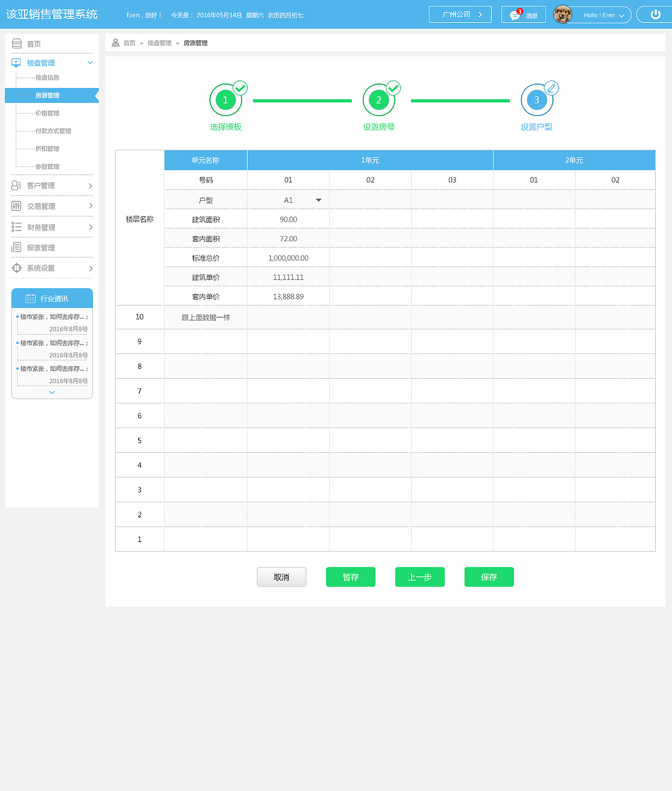Open 付款方式管理 in the sidebar
The image size is (672, 791).
(x=53, y=131)
